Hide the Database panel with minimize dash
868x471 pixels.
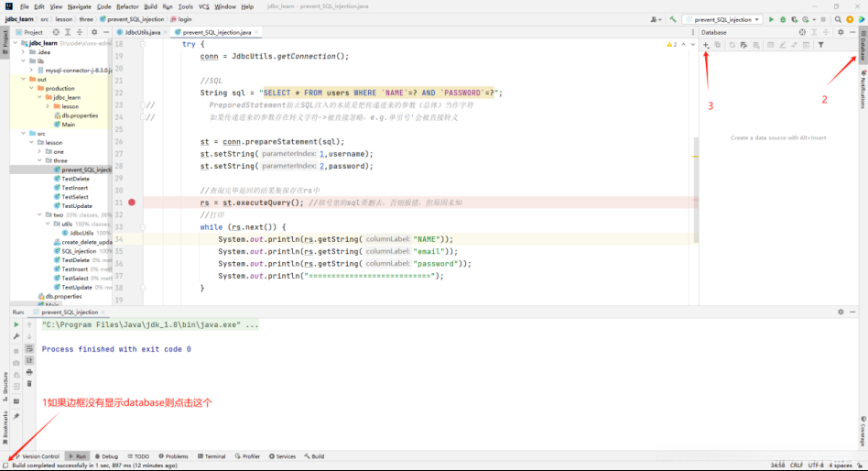pyautogui.click(x=852, y=32)
